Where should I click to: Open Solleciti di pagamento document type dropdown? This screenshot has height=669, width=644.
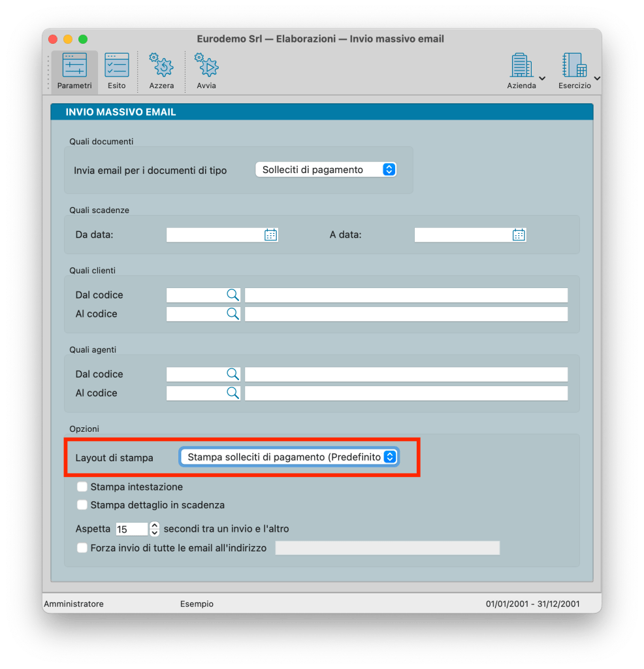pos(325,170)
